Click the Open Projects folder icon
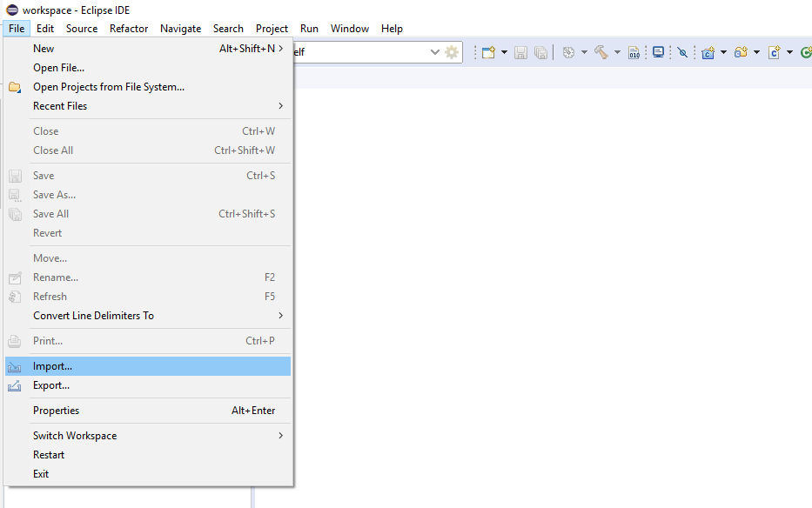The height and width of the screenshot is (508, 812). 15,87
